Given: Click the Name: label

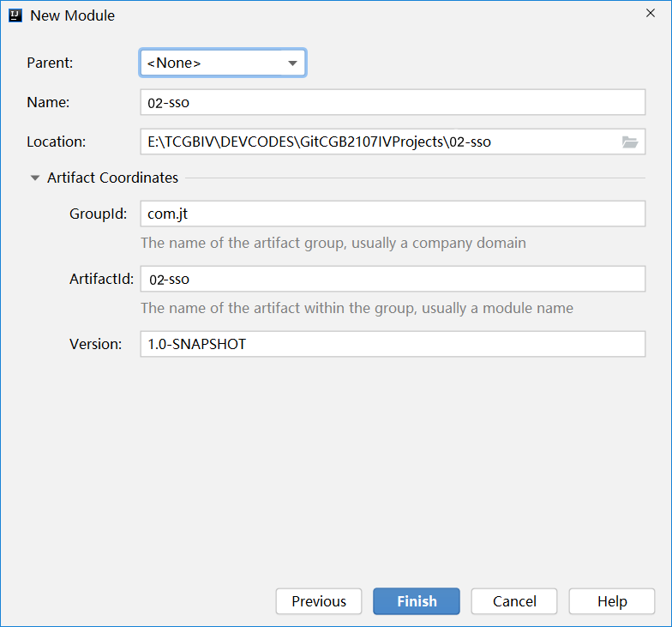Looking at the screenshot, I should tap(48, 102).
